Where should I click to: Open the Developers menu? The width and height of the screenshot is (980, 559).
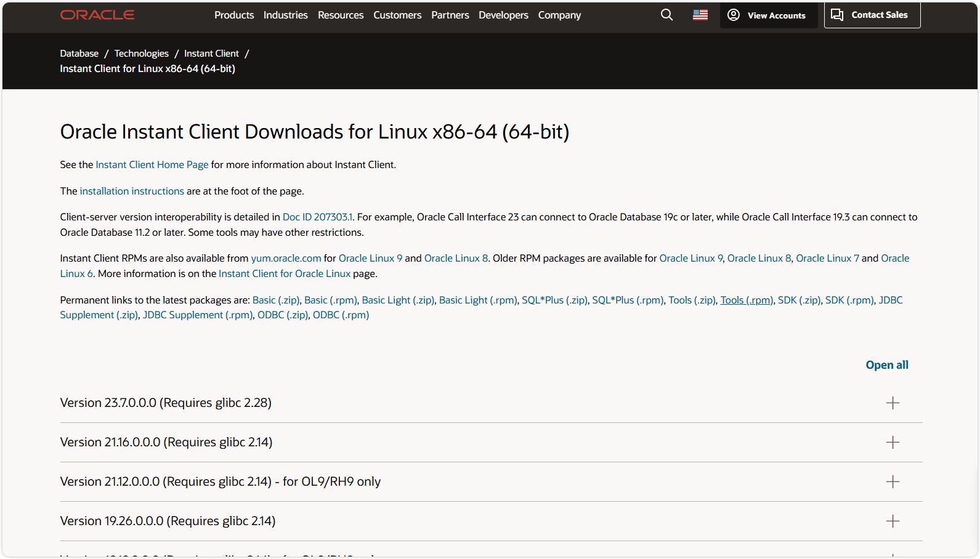503,15
